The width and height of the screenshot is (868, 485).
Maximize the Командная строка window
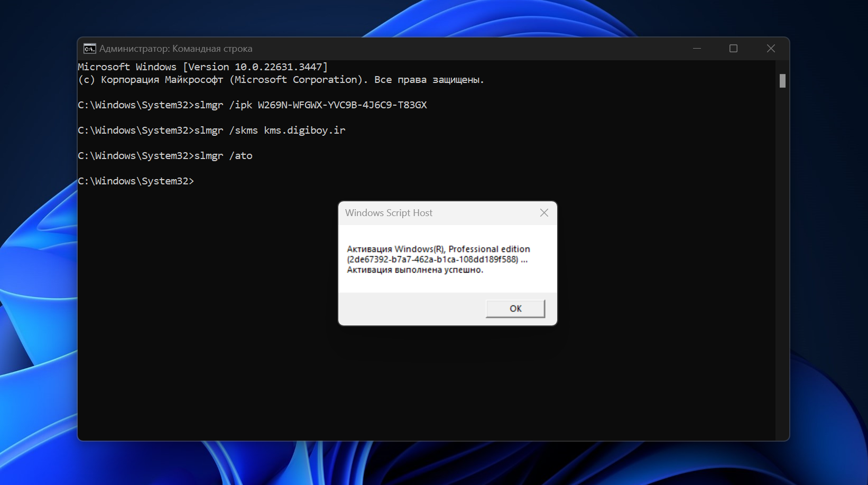click(733, 49)
